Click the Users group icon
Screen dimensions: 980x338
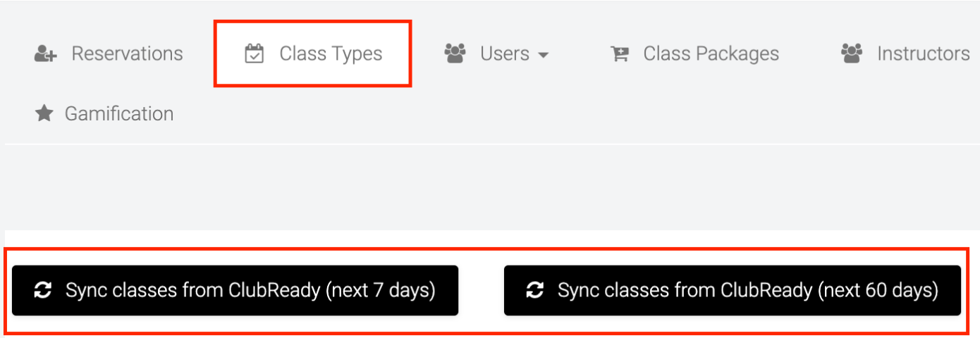pos(455,54)
